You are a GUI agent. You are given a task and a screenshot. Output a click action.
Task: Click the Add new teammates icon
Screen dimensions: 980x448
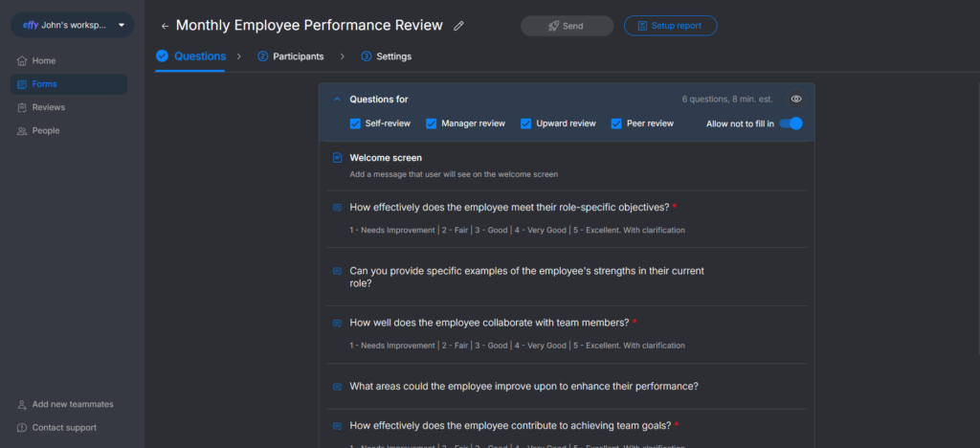(21, 404)
